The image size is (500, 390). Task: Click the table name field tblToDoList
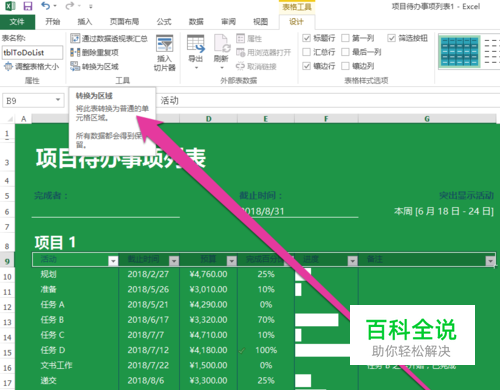coord(32,52)
